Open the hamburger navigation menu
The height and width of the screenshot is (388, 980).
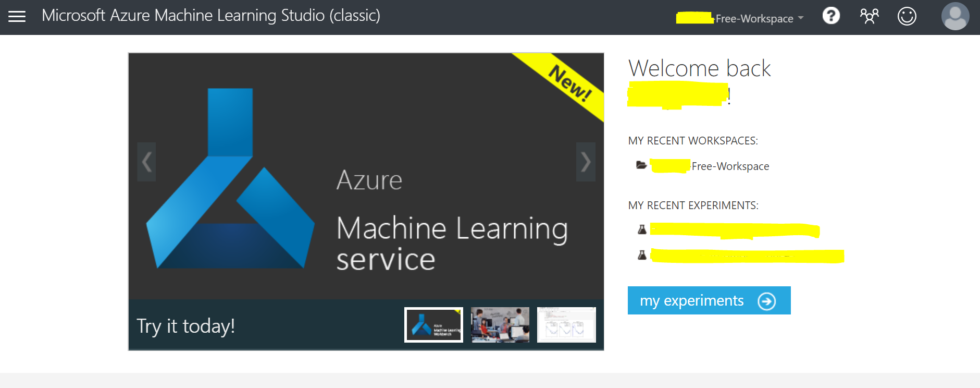[x=17, y=16]
